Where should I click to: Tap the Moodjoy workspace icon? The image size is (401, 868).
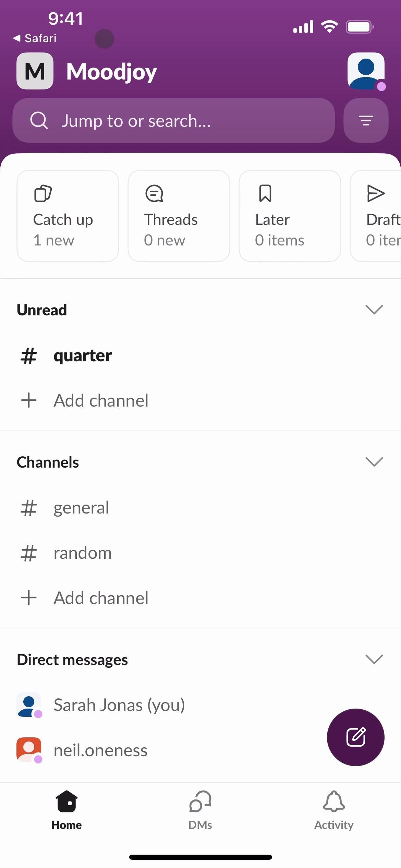coord(35,71)
